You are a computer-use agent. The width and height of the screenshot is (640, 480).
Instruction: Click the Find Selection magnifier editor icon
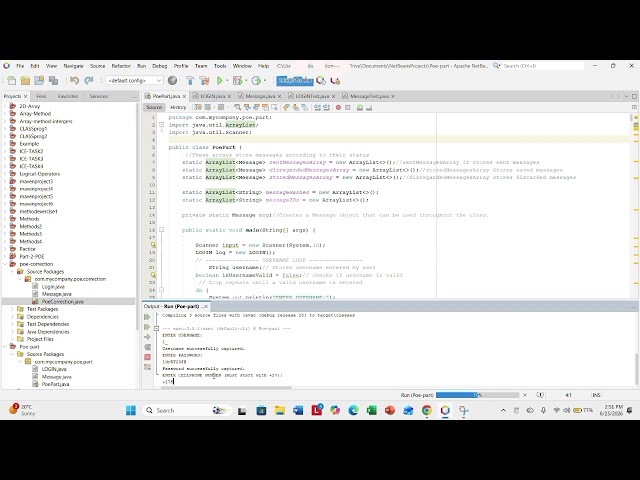point(238,107)
